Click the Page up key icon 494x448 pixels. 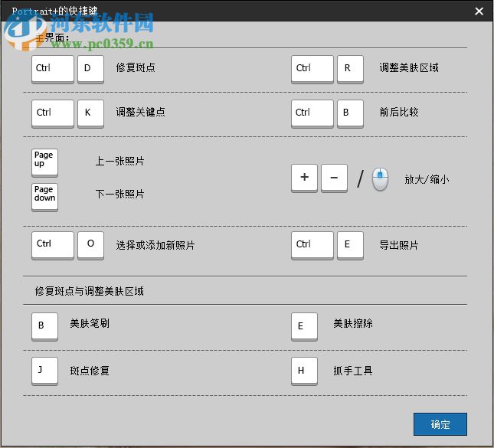pyautogui.click(x=44, y=162)
